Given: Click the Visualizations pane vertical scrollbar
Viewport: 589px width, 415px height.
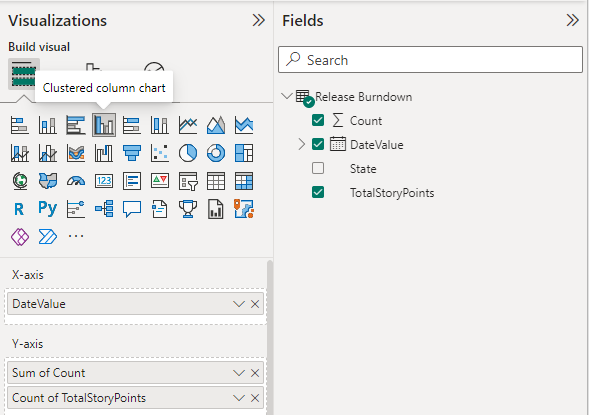Looking at the screenshot, I should (x=270, y=337).
